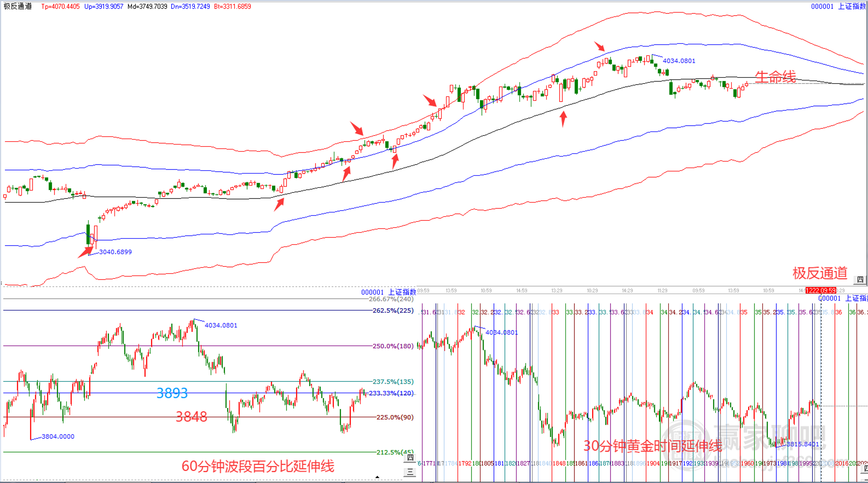Select the 225.0%(90) red line label
This screenshot has width=868, height=483.
[395, 417]
